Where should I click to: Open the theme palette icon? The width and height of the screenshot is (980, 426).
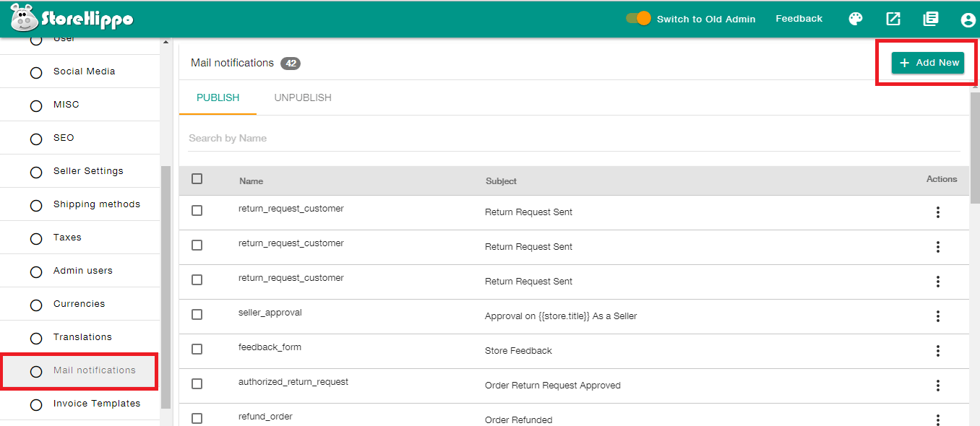[x=856, y=19]
